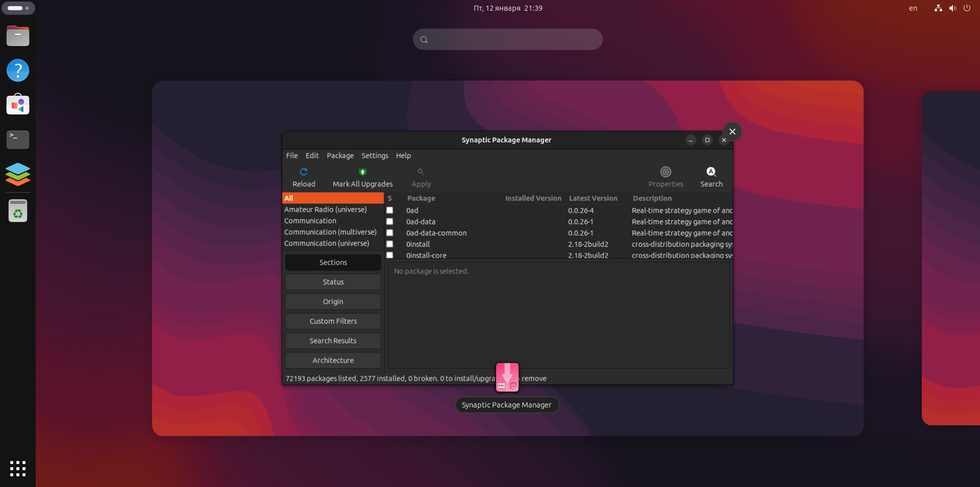Screen dimensions: 980x487
Task: Select the 'All' section in the list
Action: coord(333,198)
